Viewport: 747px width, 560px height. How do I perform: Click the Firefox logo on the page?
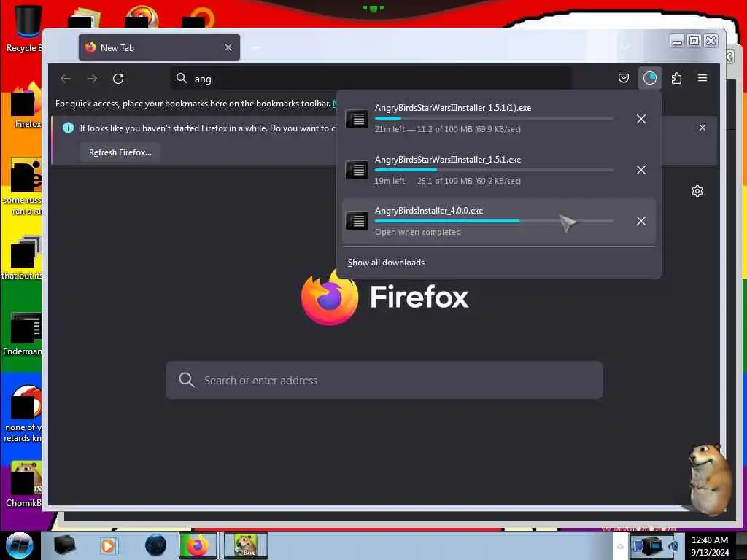pos(330,297)
